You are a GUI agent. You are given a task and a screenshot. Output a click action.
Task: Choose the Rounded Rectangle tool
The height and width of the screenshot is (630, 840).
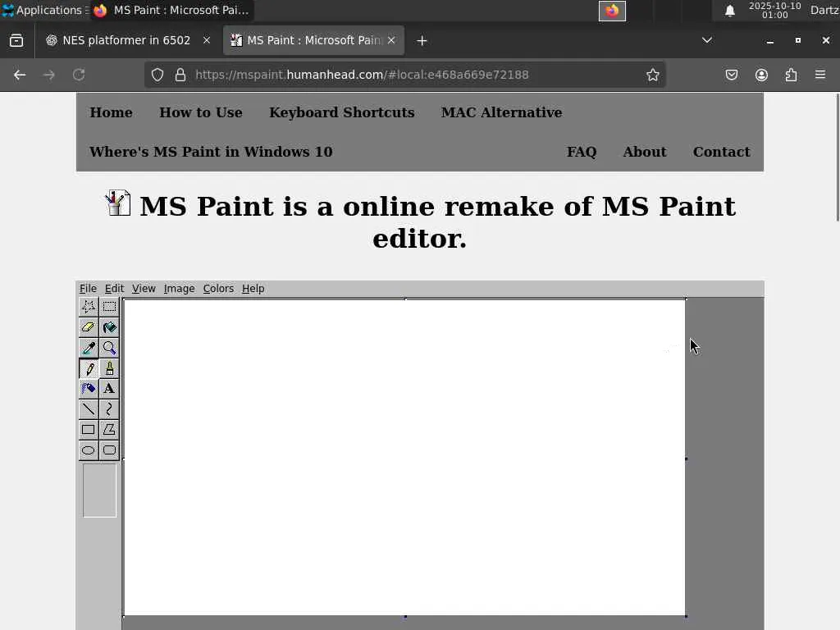[109, 450]
